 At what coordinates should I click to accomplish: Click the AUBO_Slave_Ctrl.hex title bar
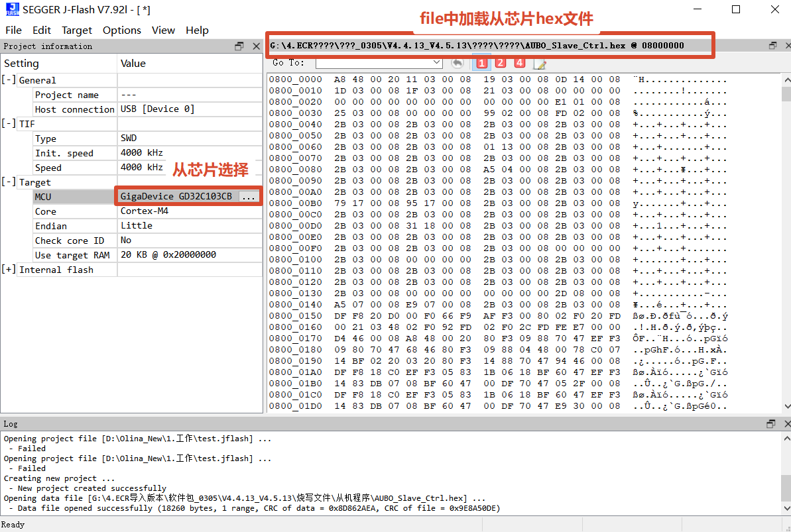pos(477,46)
